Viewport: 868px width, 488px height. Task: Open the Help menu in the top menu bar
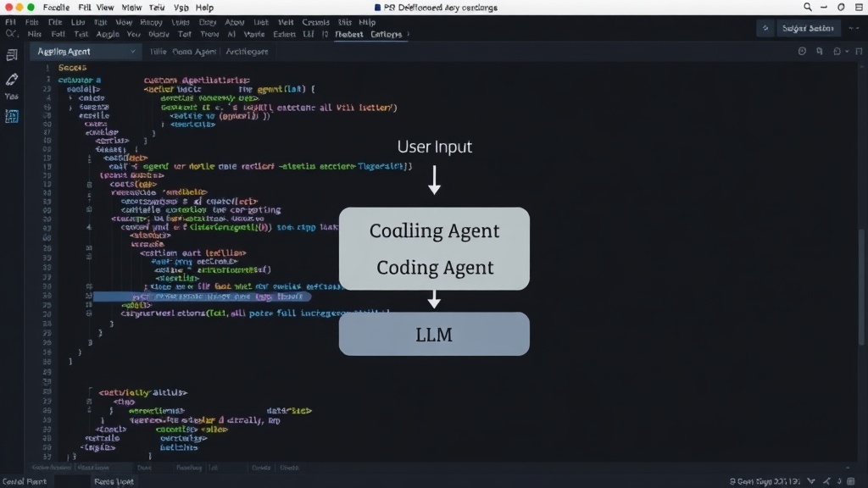(204, 8)
